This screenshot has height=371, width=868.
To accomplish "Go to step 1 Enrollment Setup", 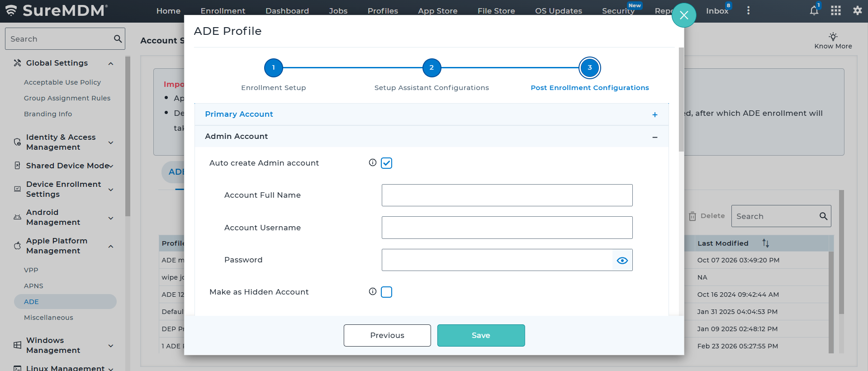I will pyautogui.click(x=273, y=68).
